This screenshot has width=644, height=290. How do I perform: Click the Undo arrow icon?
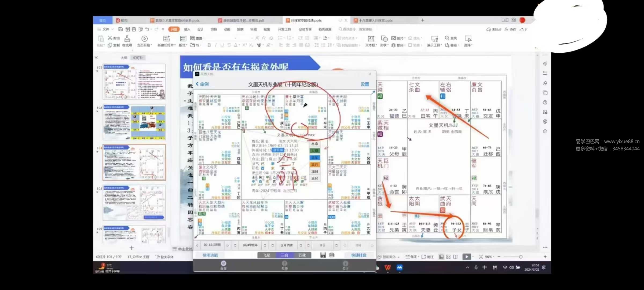click(x=147, y=29)
